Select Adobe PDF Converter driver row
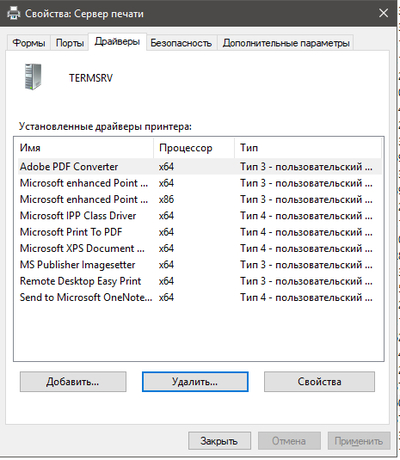Image resolution: width=400 pixels, height=460 pixels. click(199, 166)
